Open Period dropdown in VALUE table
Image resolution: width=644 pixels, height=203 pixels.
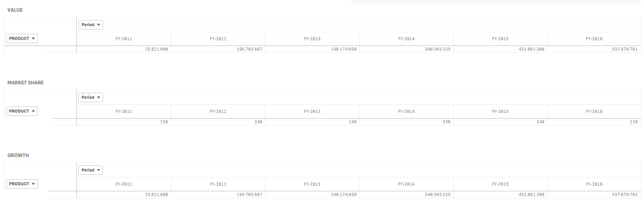(91, 25)
